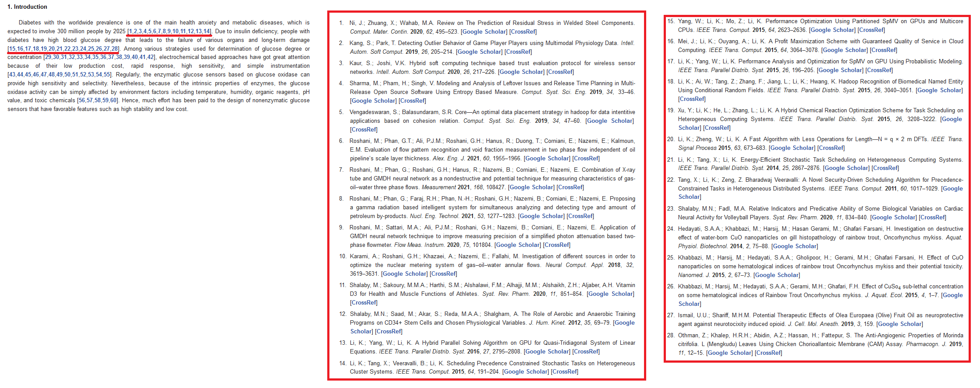Select citation number 42 in the paragraph
Image resolution: width=980 pixels, height=388 pixels.
click(x=150, y=57)
